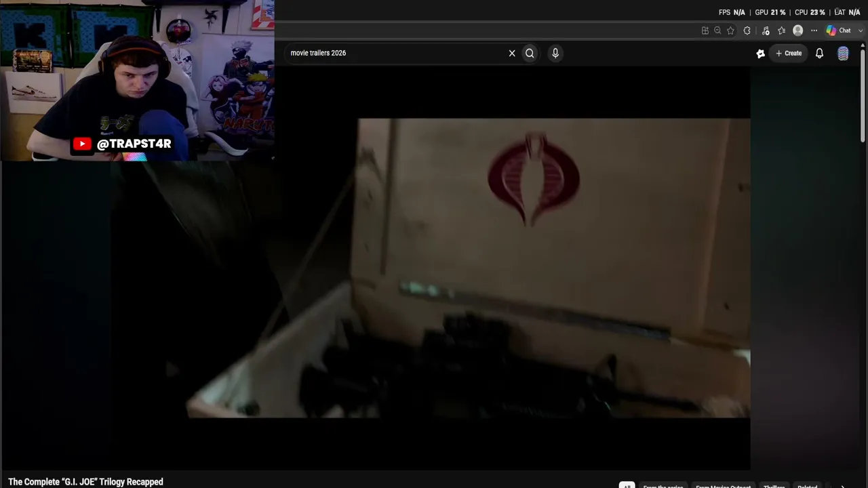
Task: Click the video title 'The Complete "G.I. JOE" Trilogy Recapped'
Action: point(85,482)
